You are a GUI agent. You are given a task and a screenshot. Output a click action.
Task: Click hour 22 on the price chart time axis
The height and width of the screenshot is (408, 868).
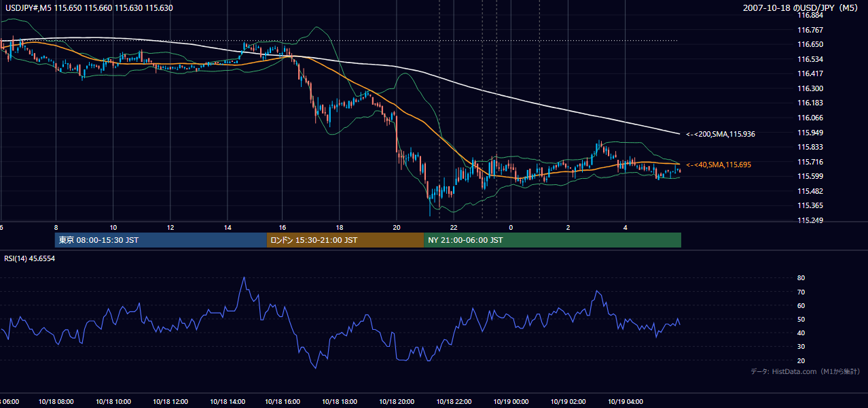454,228
